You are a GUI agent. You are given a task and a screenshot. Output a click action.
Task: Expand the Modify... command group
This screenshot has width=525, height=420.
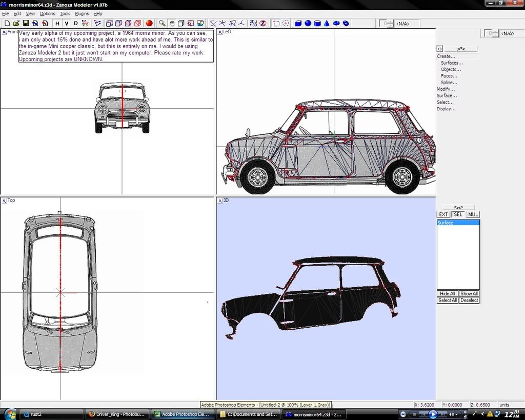(446, 89)
